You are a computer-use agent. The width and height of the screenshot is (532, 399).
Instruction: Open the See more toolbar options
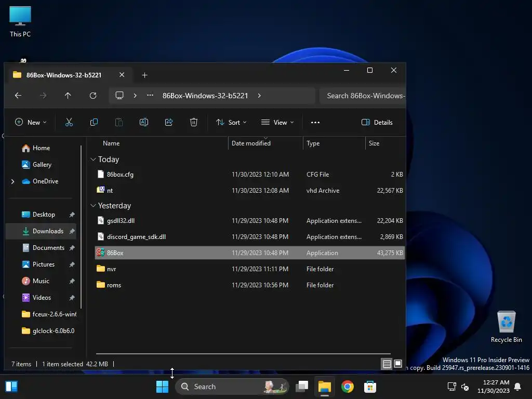point(315,123)
